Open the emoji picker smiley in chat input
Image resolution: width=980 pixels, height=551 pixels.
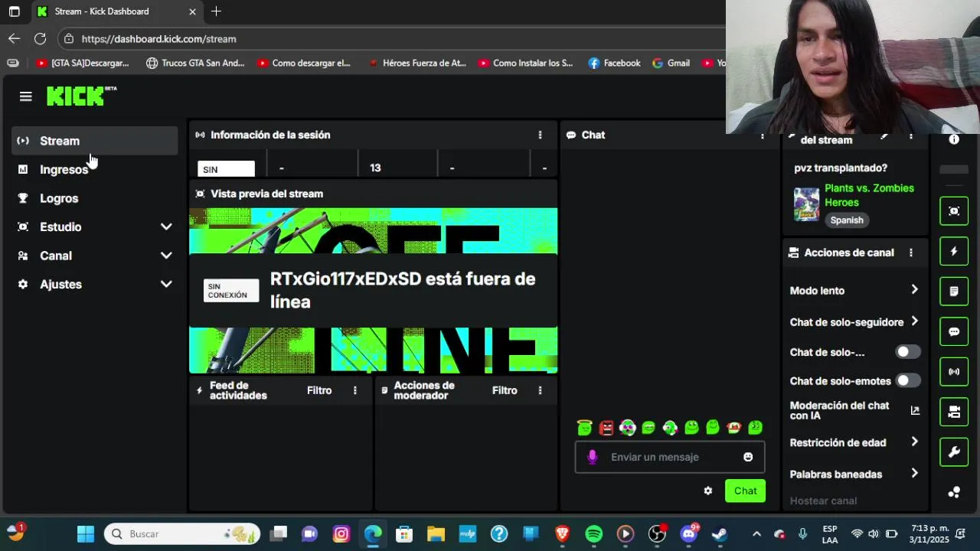[748, 457]
